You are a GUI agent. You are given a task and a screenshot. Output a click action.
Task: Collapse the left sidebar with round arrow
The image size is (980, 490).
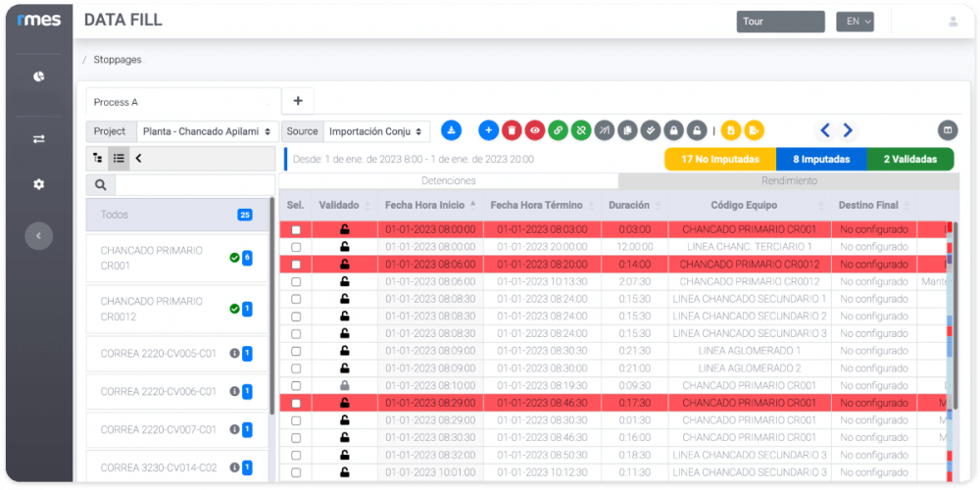(39, 235)
